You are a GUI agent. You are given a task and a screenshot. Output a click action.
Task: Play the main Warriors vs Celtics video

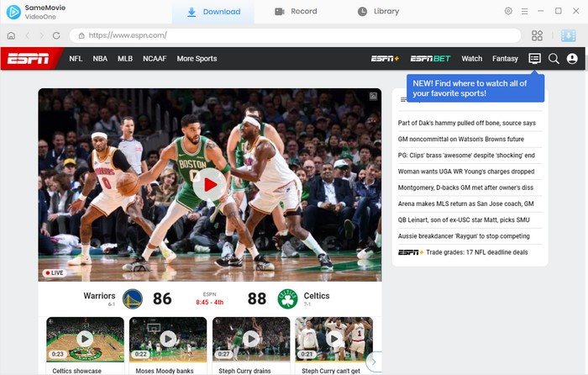tap(210, 184)
